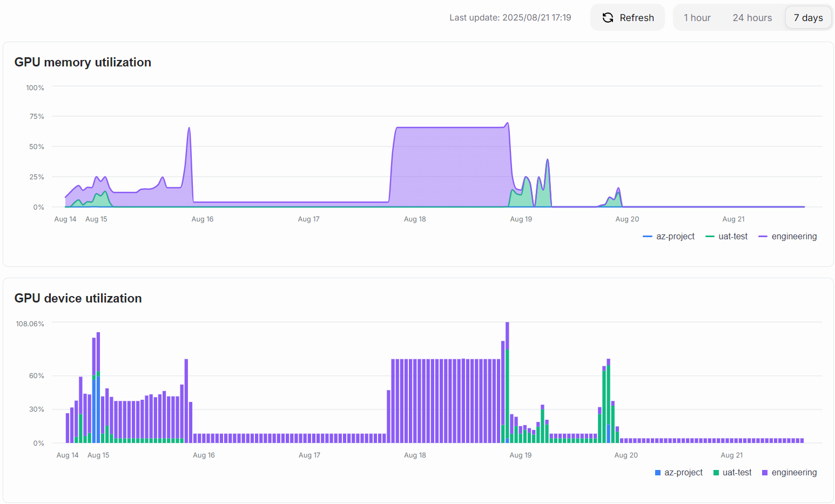This screenshot has height=504, width=835.
Task: Switch to the 24 hours view
Action: pos(752,17)
